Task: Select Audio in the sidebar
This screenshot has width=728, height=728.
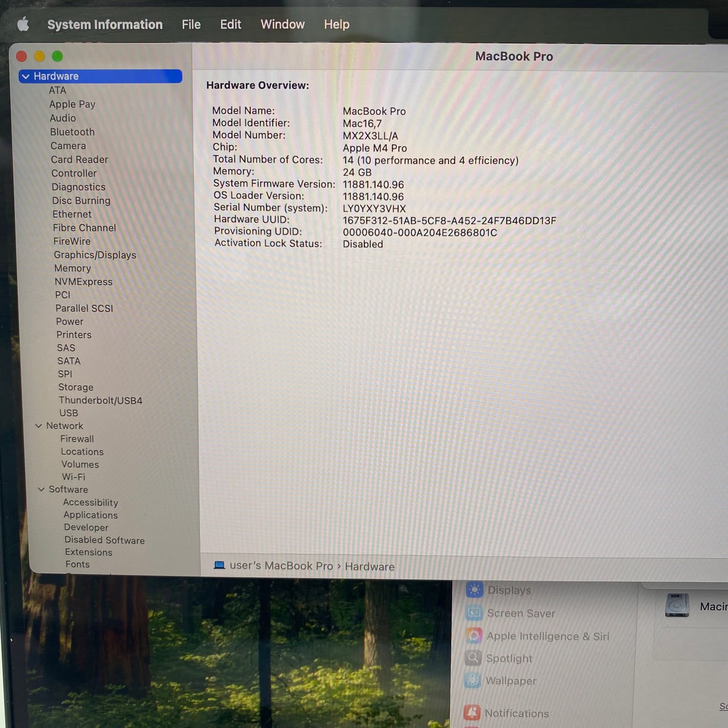Action: coord(63,118)
